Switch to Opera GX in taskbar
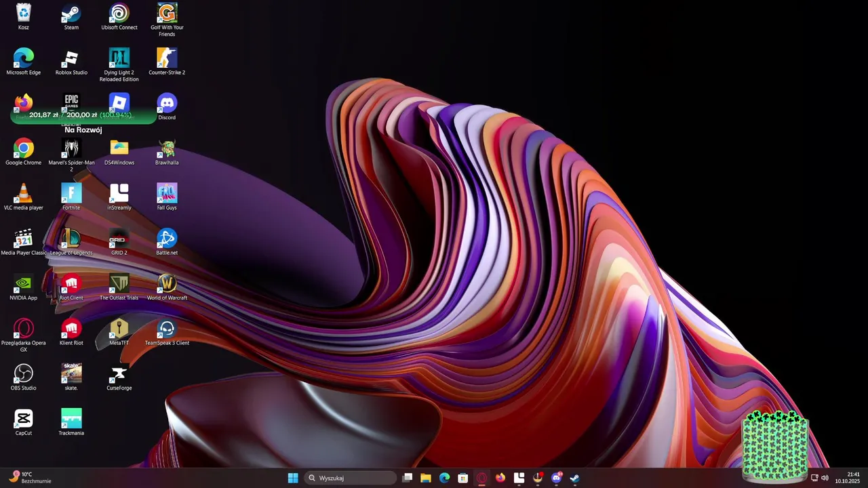Image resolution: width=868 pixels, height=488 pixels. pyautogui.click(x=481, y=478)
